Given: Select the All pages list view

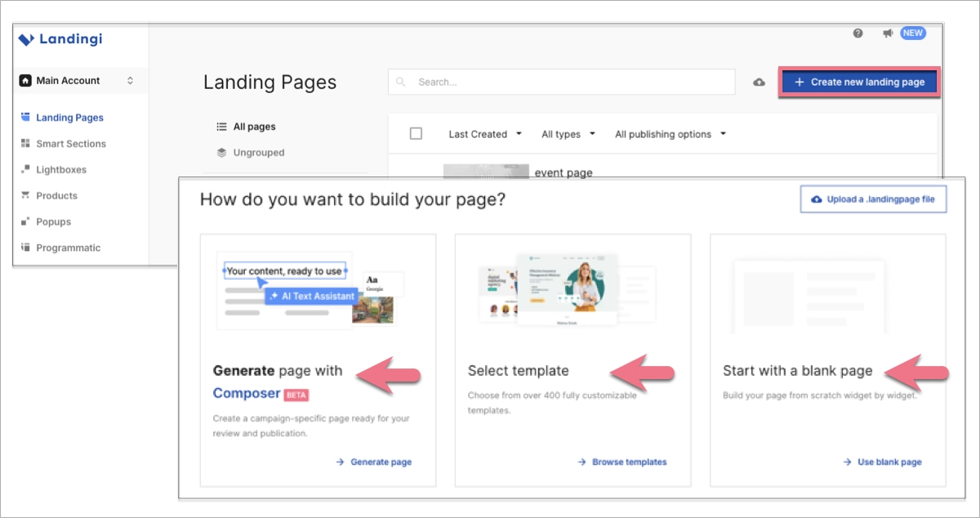Looking at the screenshot, I should point(254,126).
